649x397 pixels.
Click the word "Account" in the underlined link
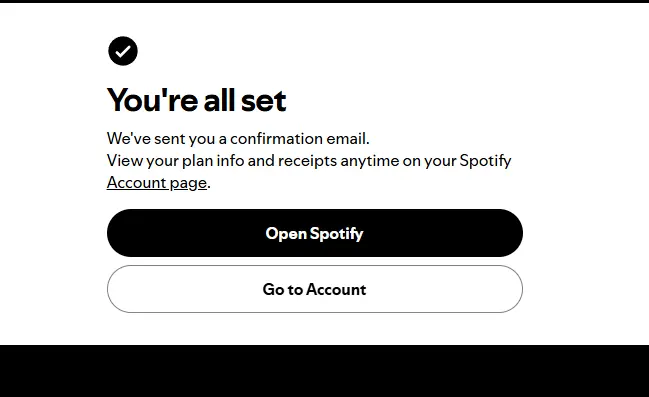136,183
